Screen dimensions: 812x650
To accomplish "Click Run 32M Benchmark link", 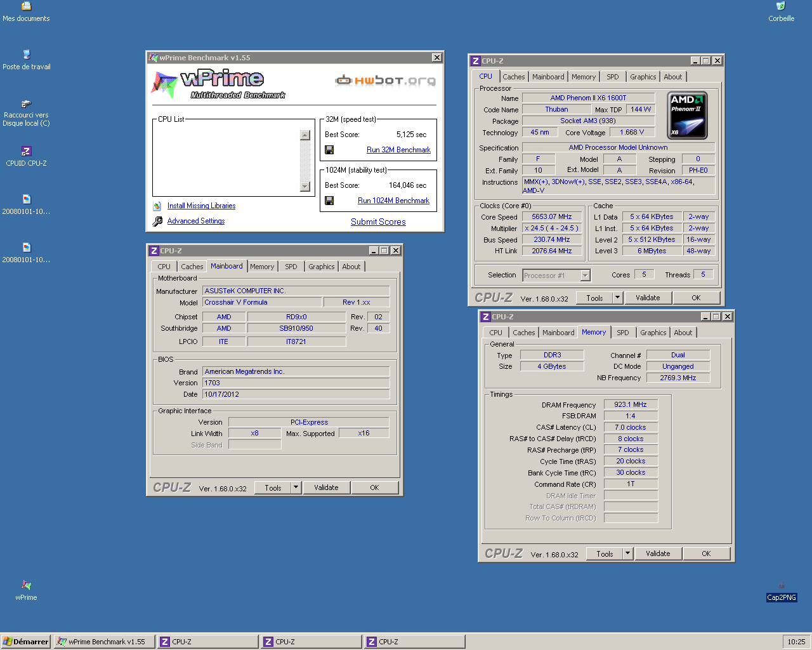I will click(x=398, y=150).
